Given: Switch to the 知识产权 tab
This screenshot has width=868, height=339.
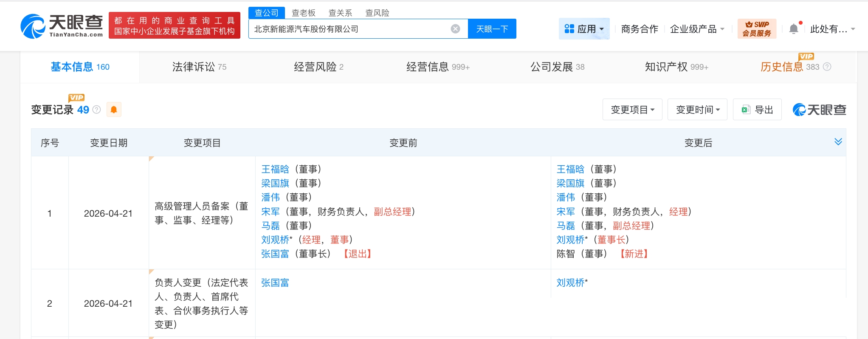Looking at the screenshot, I should (x=676, y=67).
